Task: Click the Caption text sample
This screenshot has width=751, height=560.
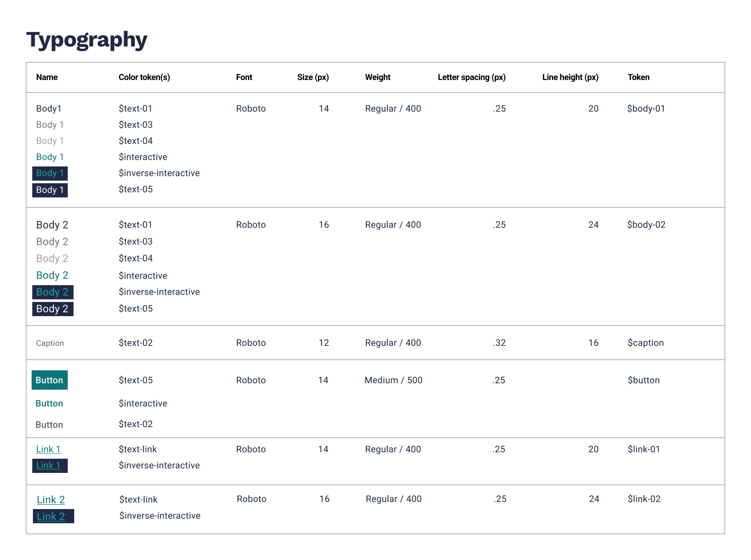Action: [50, 343]
